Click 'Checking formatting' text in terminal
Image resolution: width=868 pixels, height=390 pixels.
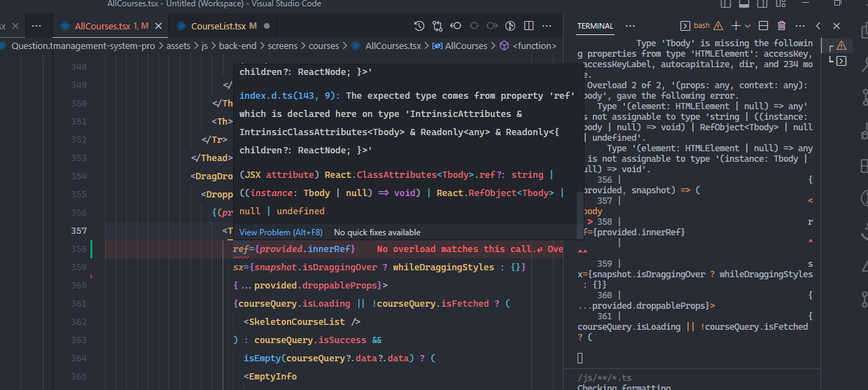tap(624, 386)
